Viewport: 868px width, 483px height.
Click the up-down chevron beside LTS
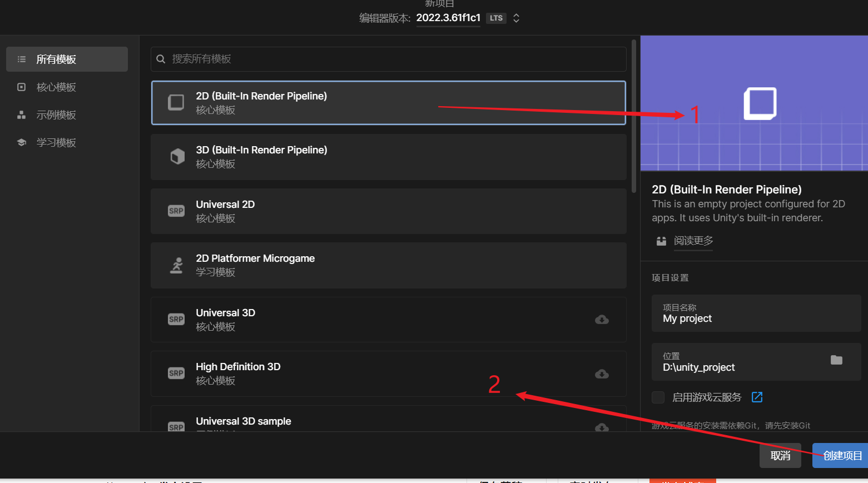pos(516,18)
